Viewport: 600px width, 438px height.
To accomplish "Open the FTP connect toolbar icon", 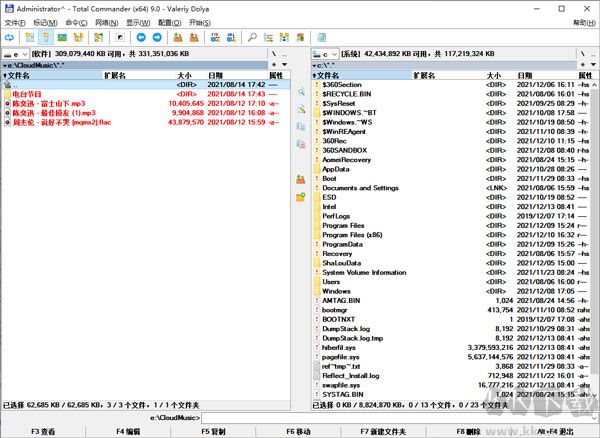I will pyautogui.click(x=215, y=37).
